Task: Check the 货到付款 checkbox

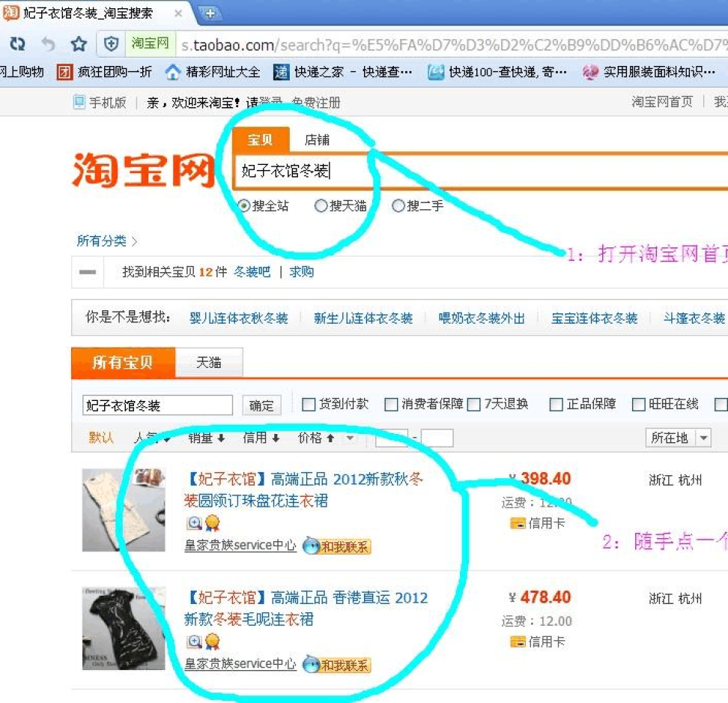Action: click(x=309, y=405)
